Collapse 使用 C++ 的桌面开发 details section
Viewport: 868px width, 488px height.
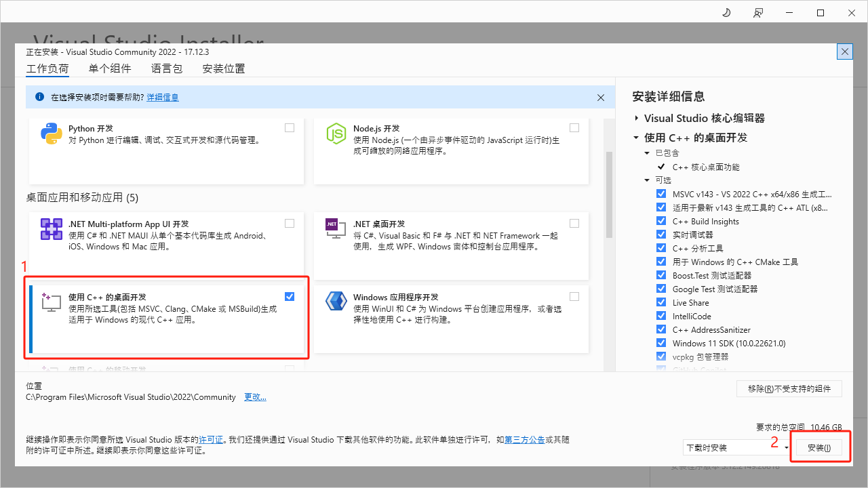(x=636, y=138)
